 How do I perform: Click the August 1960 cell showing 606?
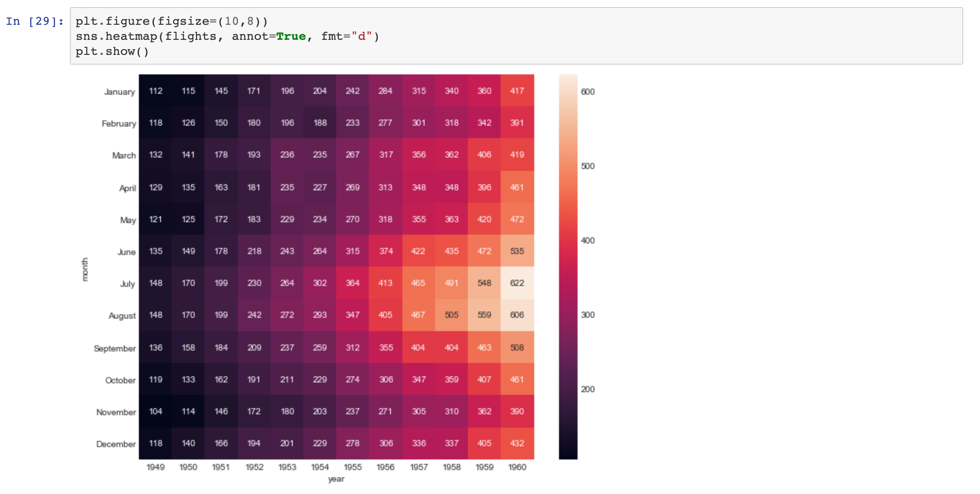[517, 315]
